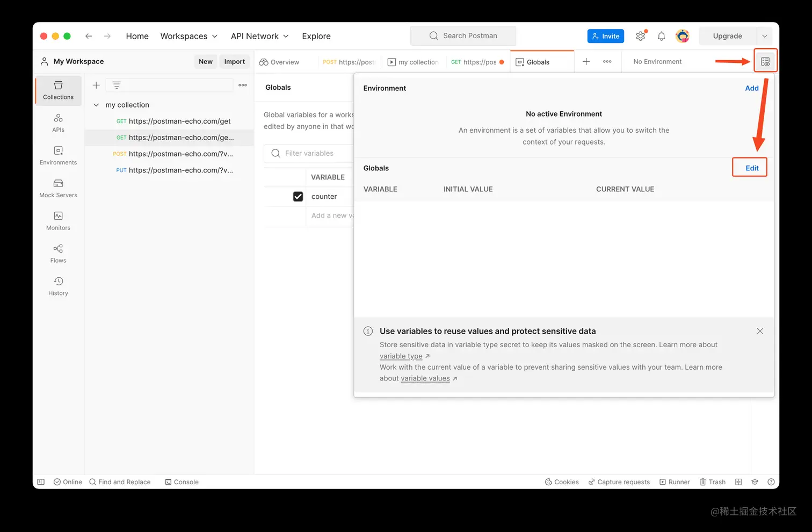Open the API Network dropdown
Image resolution: width=812 pixels, height=532 pixels.
click(x=260, y=36)
